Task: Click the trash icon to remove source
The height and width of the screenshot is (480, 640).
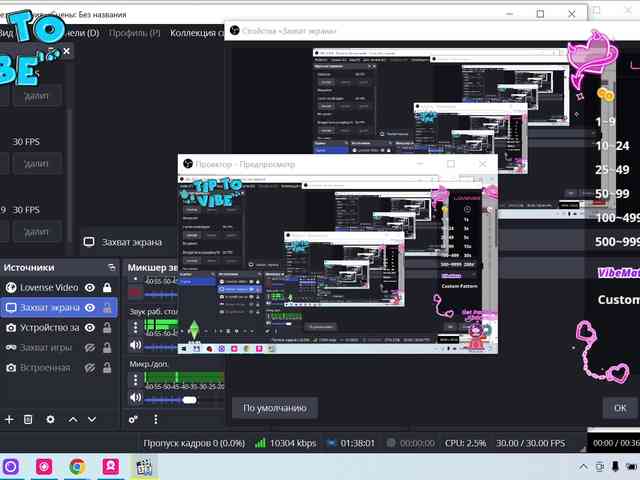Action: 29,419
